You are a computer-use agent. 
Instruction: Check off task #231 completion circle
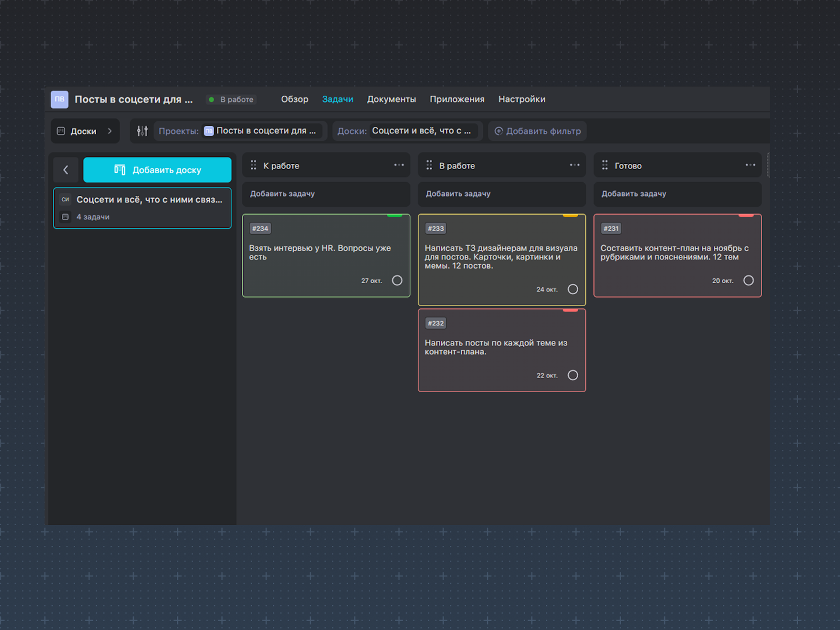748,280
